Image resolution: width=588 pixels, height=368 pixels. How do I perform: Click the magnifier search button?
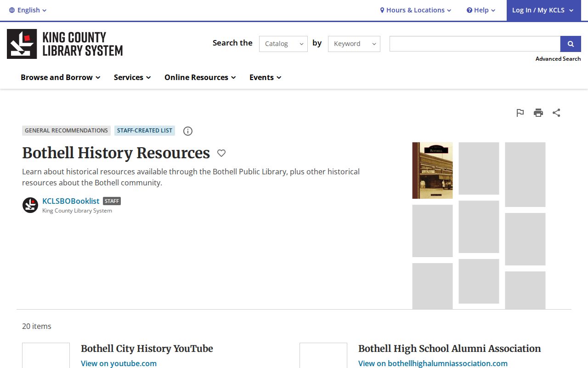pyautogui.click(x=571, y=44)
